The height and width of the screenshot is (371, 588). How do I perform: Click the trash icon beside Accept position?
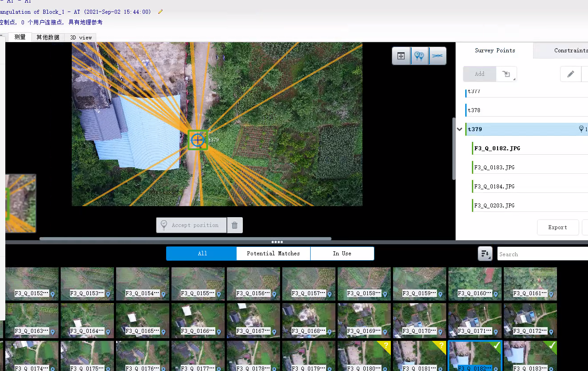tap(235, 225)
